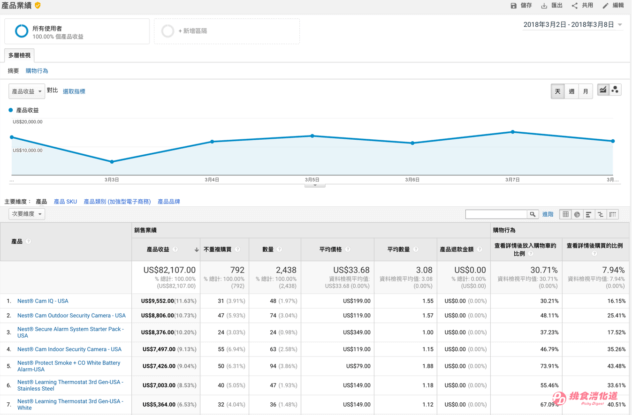Click help icon next to 平均價格 column header

(x=348, y=249)
